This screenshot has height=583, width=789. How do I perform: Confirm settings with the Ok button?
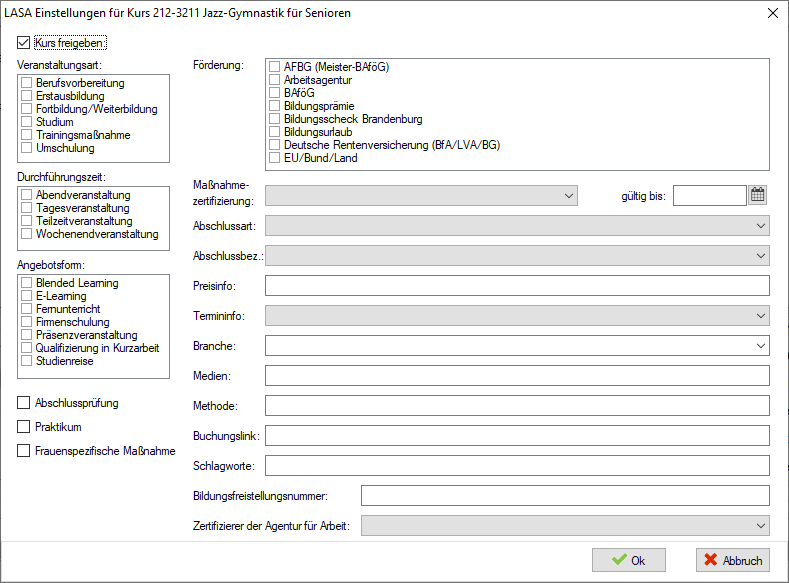click(x=628, y=560)
